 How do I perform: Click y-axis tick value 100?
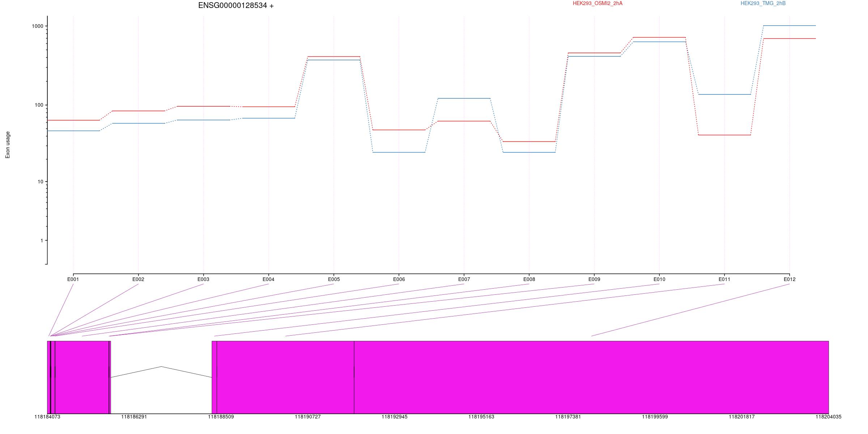39,105
